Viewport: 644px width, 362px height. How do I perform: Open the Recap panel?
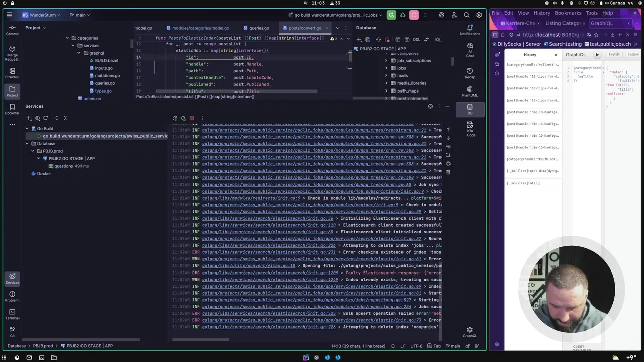coord(470,73)
